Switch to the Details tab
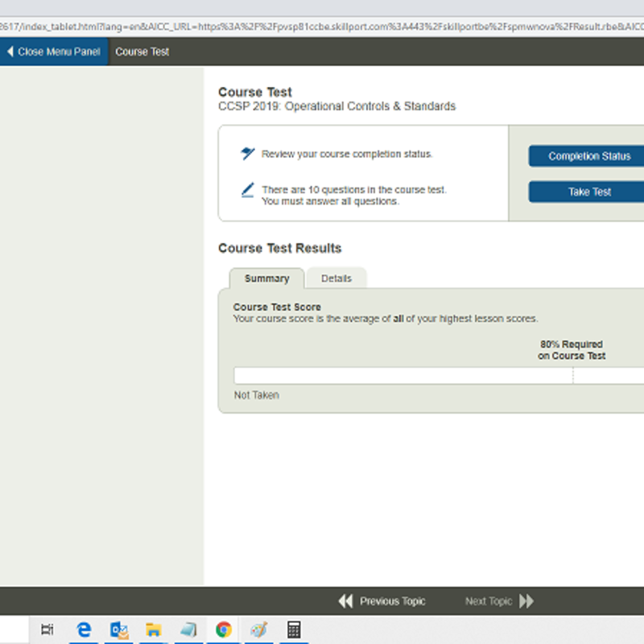This screenshot has width=644, height=644. coord(336,279)
